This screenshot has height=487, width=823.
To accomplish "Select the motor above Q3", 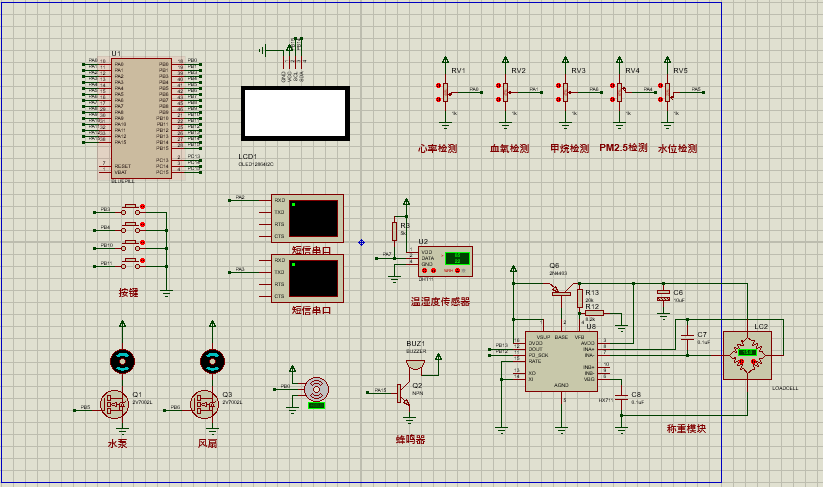I will pyautogui.click(x=213, y=361).
